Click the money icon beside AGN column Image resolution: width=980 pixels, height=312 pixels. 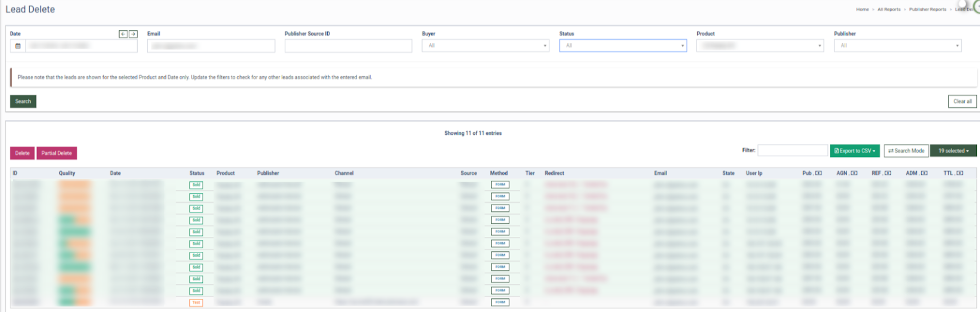[x=854, y=173]
